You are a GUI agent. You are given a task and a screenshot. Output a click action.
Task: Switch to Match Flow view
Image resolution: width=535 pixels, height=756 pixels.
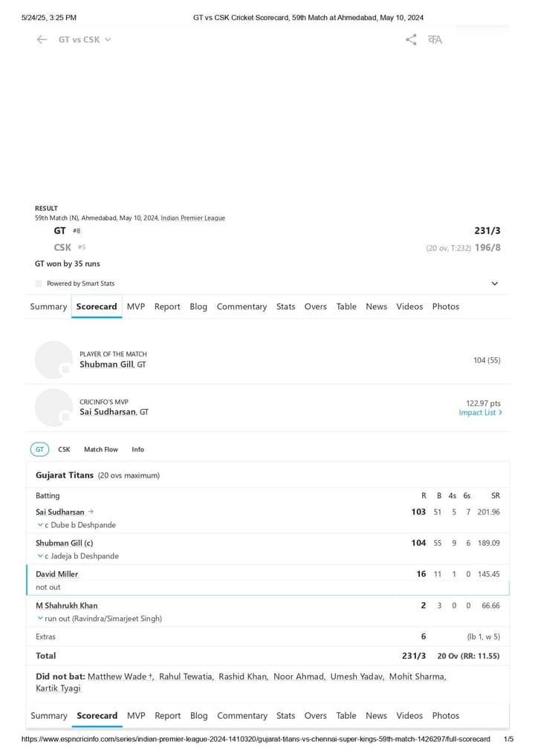[101, 449]
